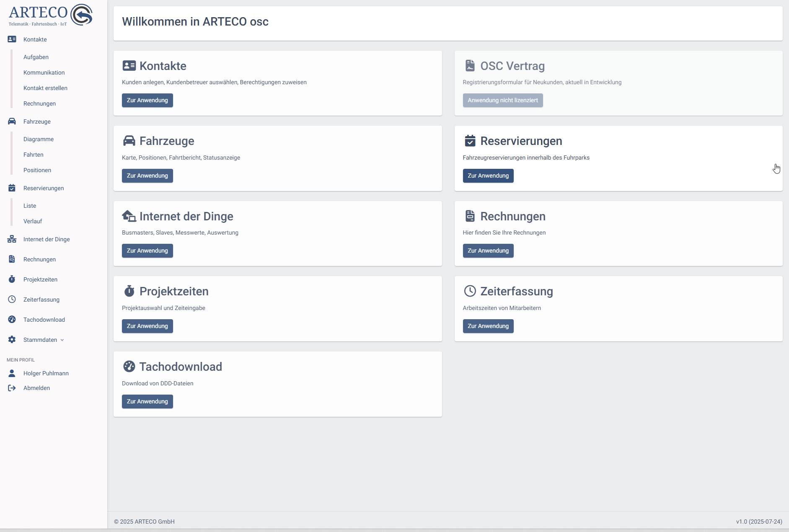Click the Anwendung nicht lizenziert button
Image resolution: width=789 pixels, height=532 pixels.
[502, 100]
